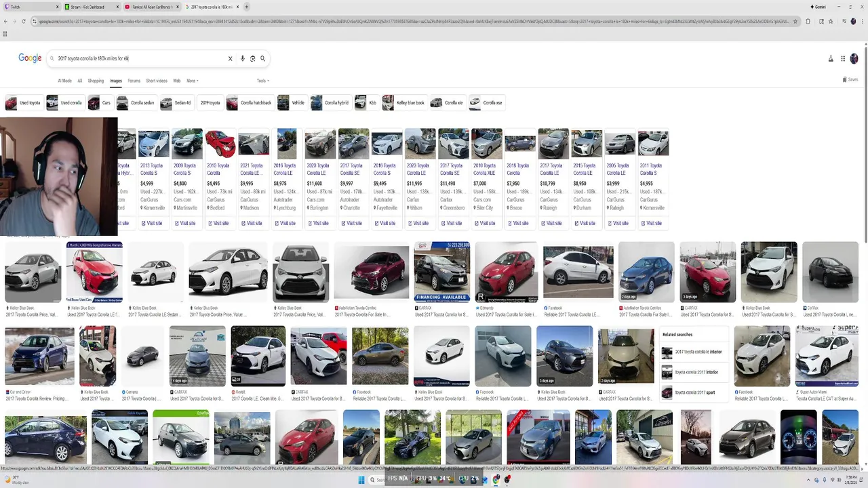Open a new browser tab

coord(246,7)
